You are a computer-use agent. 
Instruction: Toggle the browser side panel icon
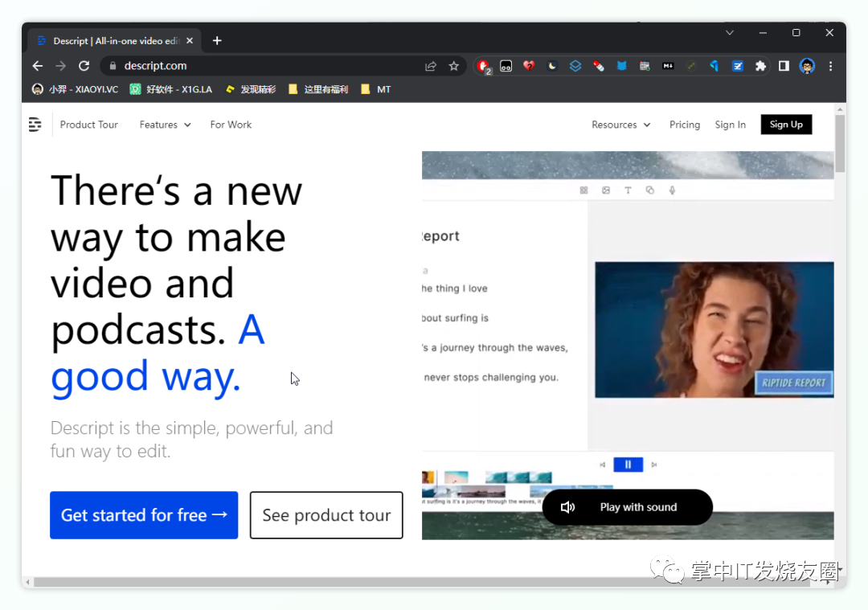click(x=784, y=66)
